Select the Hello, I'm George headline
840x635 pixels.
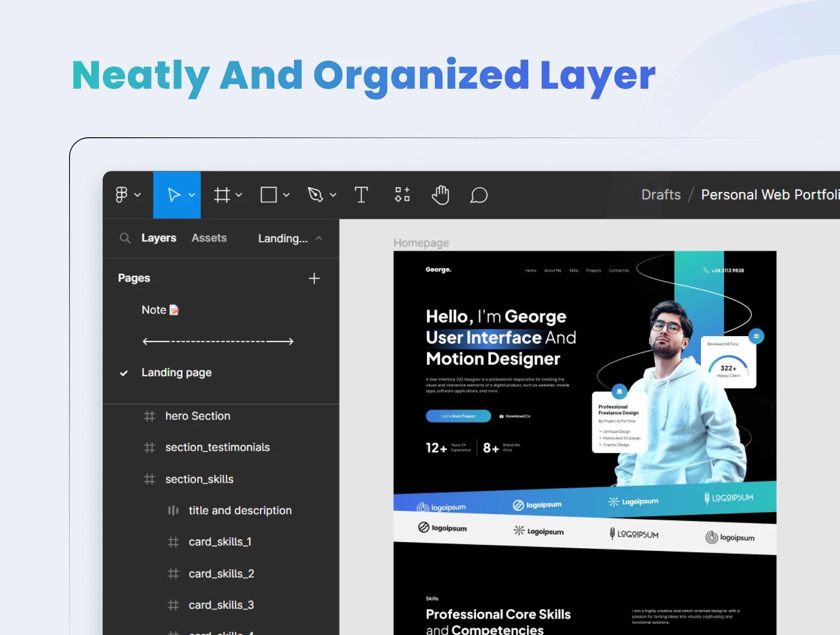tap(496, 317)
